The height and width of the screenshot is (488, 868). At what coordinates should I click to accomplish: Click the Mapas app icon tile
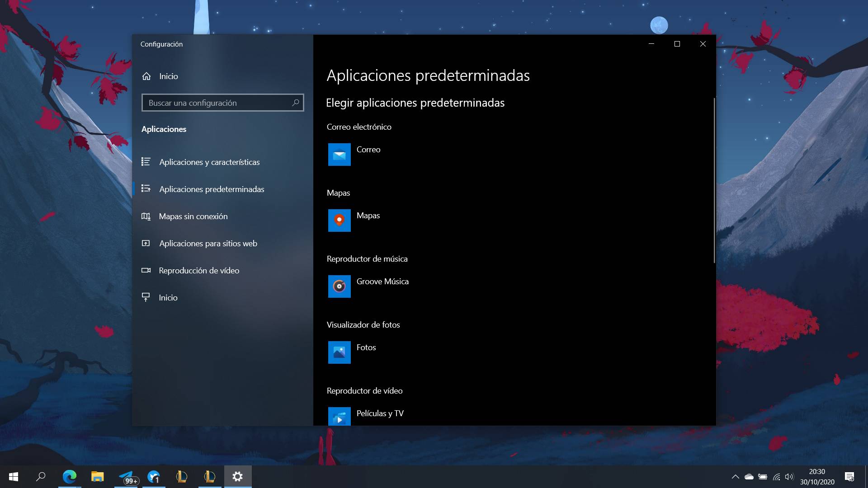pyautogui.click(x=339, y=221)
